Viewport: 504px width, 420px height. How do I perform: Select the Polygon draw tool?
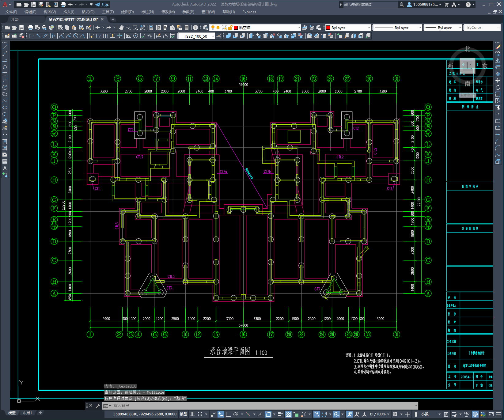(5, 67)
